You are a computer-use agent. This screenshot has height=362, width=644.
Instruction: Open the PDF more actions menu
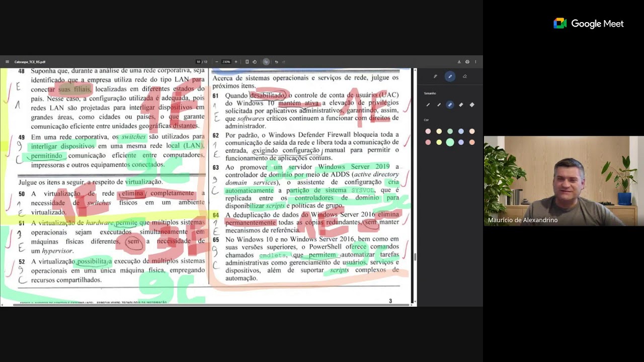(x=475, y=62)
